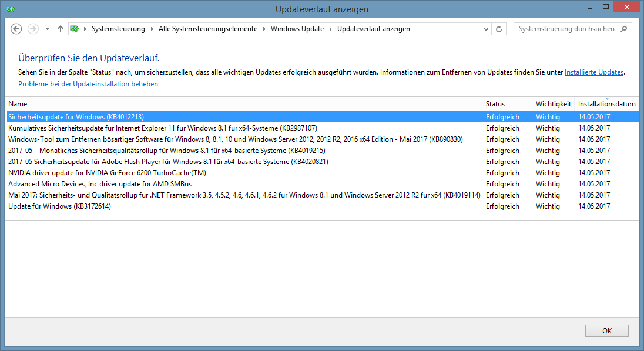
Task: Select Sicherheitsupdate für Windows (KB4012213) row
Action: [323, 117]
